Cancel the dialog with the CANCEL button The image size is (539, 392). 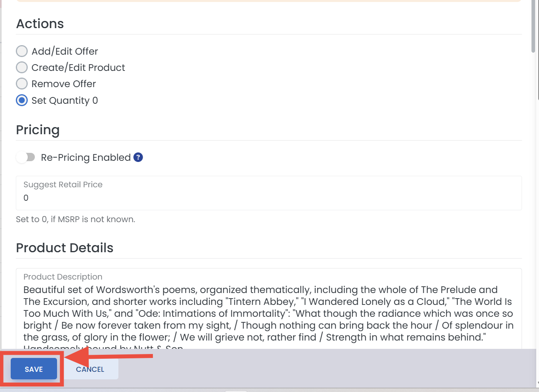tap(90, 369)
